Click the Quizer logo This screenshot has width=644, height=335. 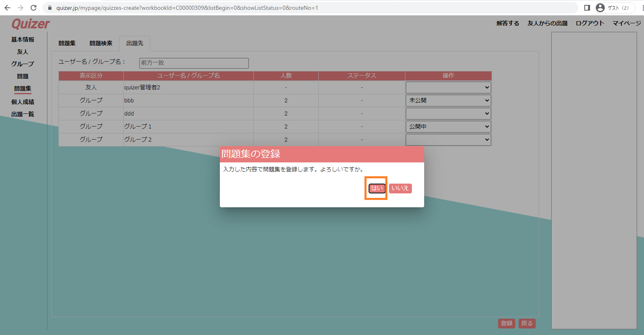(31, 24)
